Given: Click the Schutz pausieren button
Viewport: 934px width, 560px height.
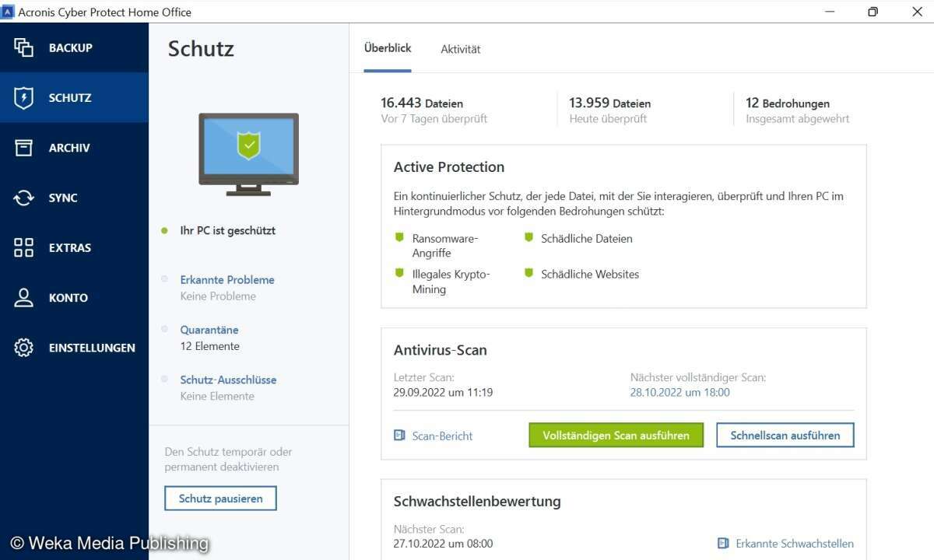Looking at the screenshot, I should pos(220,499).
